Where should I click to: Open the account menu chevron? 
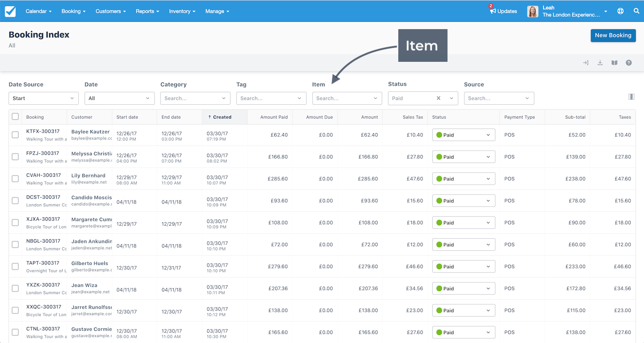point(606,12)
